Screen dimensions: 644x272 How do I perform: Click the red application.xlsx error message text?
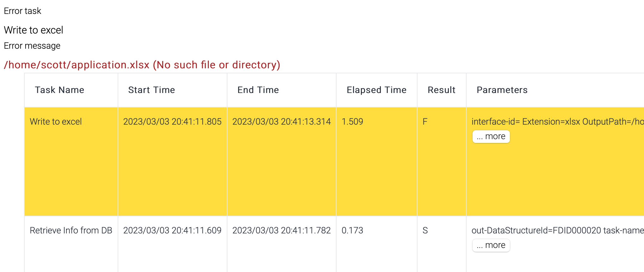pos(142,65)
